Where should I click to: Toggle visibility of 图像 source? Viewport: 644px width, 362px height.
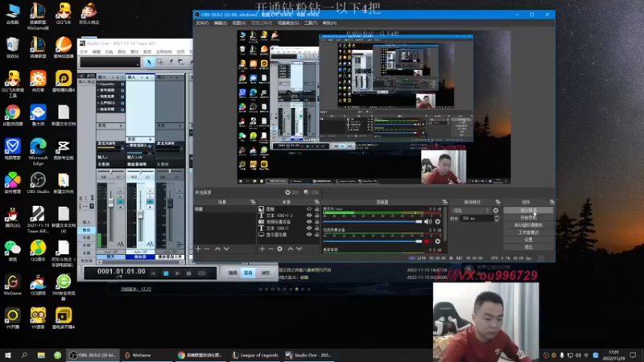(x=309, y=209)
